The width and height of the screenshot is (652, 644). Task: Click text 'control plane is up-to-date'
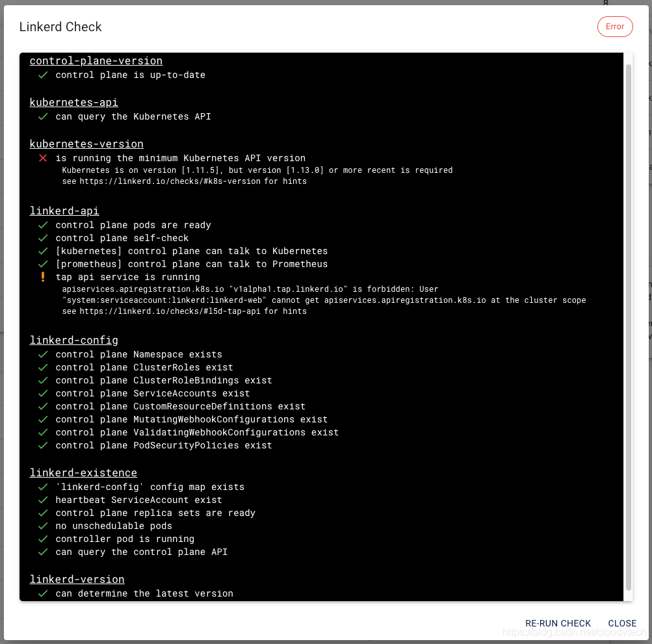pos(131,75)
